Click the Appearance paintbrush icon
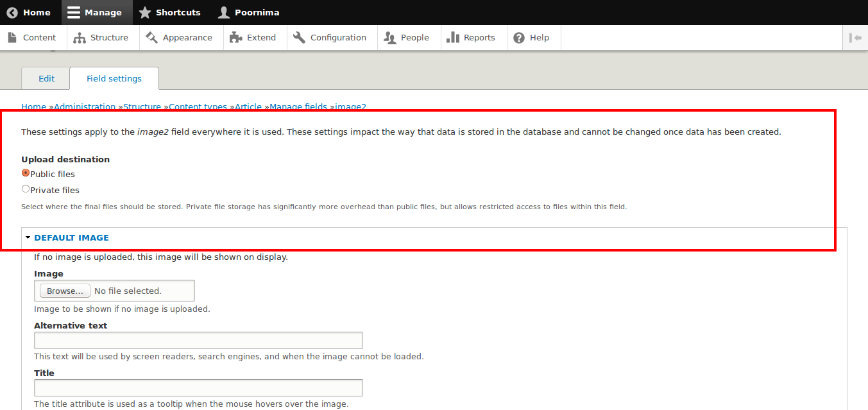This screenshot has width=868, height=410. (x=151, y=37)
